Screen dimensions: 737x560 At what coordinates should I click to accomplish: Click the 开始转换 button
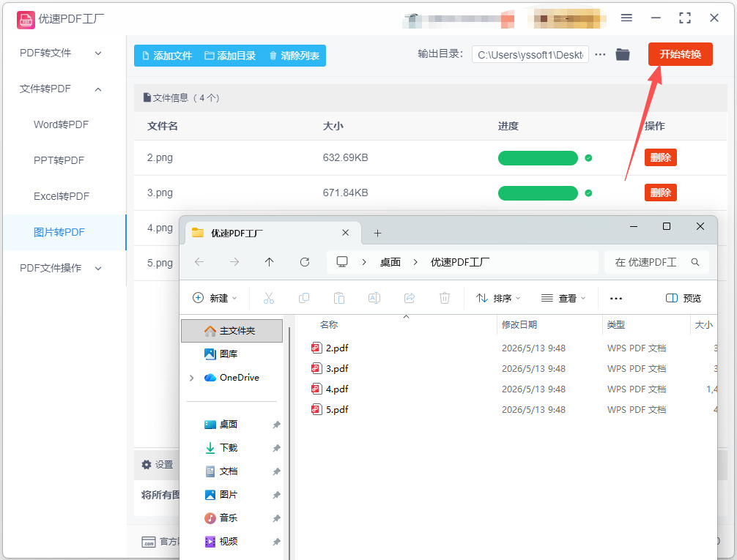coord(680,54)
